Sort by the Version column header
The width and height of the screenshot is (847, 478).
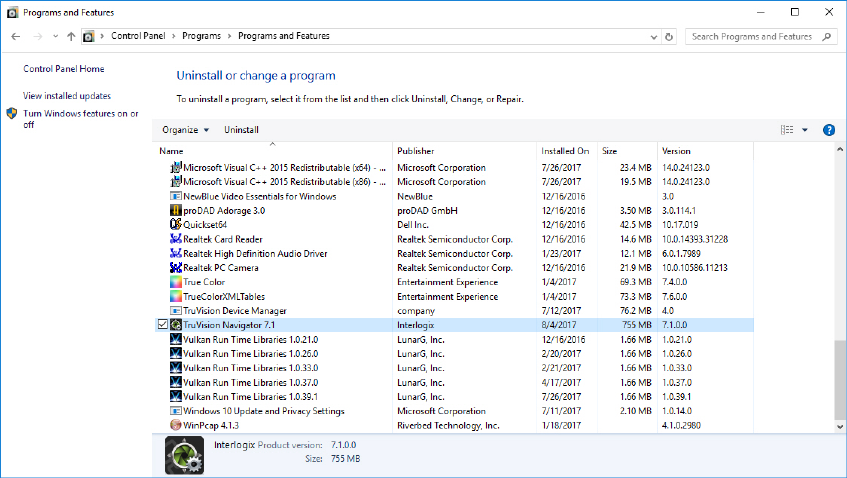676,151
